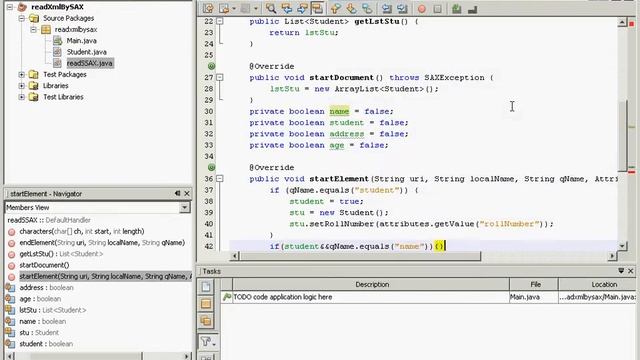The height and width of the screenshot is (360, 640).
Task: Collapse code fold at line 22
Action: click(x=220, y=21)
